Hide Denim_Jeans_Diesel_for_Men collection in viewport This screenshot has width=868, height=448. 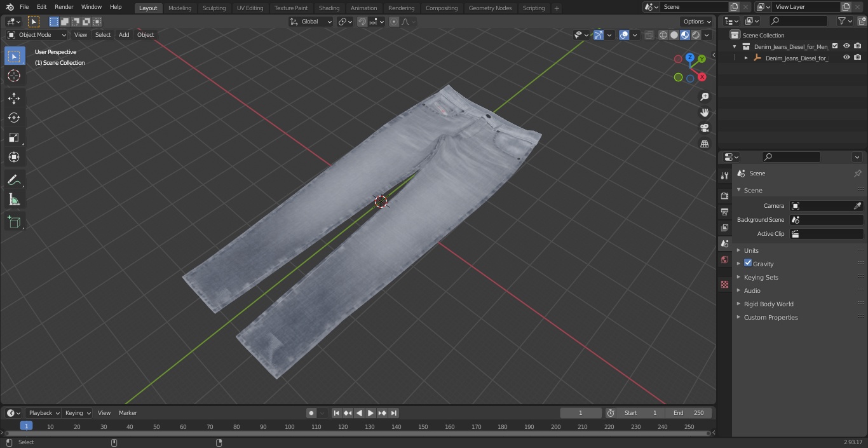click(846, 46)
